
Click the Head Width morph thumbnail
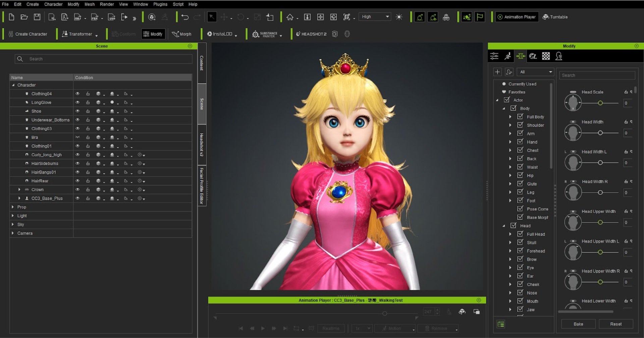[x=573, y=133]
